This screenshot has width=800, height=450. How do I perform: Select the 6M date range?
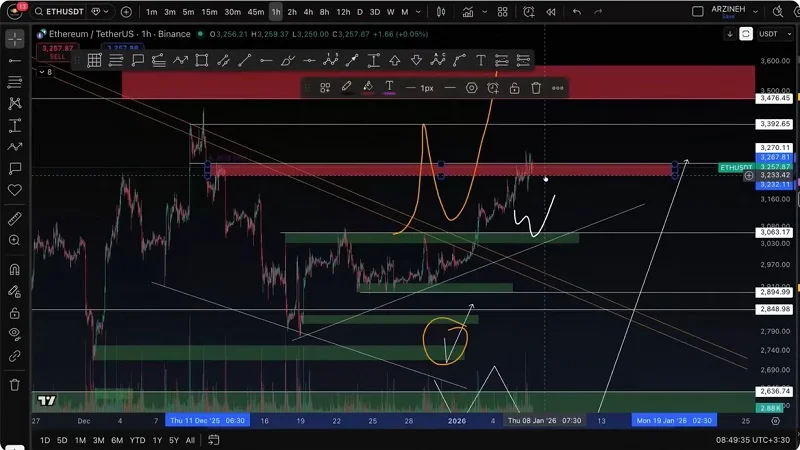(117, 440)
